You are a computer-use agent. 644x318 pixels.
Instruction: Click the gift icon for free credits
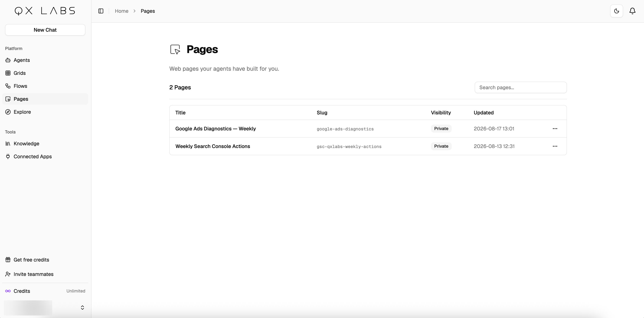8,260
